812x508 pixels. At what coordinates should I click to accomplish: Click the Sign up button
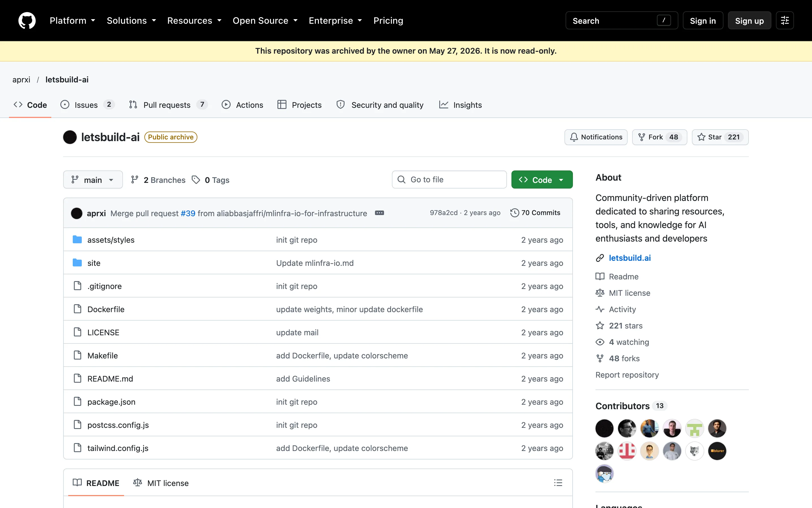coord(749,21)
